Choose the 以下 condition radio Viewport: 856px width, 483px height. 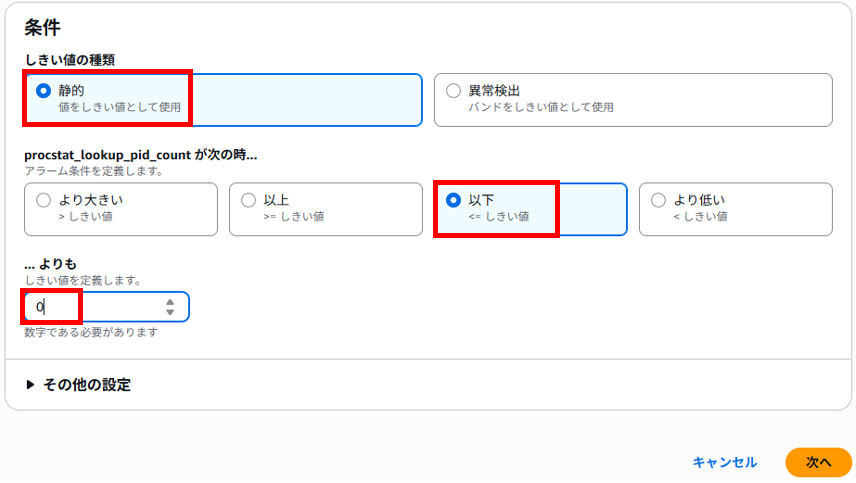(453, 200)
